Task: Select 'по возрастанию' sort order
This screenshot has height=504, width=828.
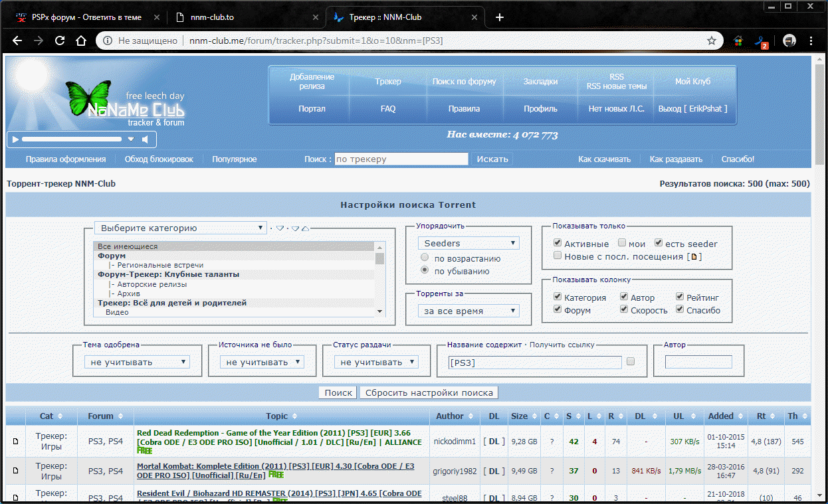Action: pyautogui.click(x=424, y=258)
